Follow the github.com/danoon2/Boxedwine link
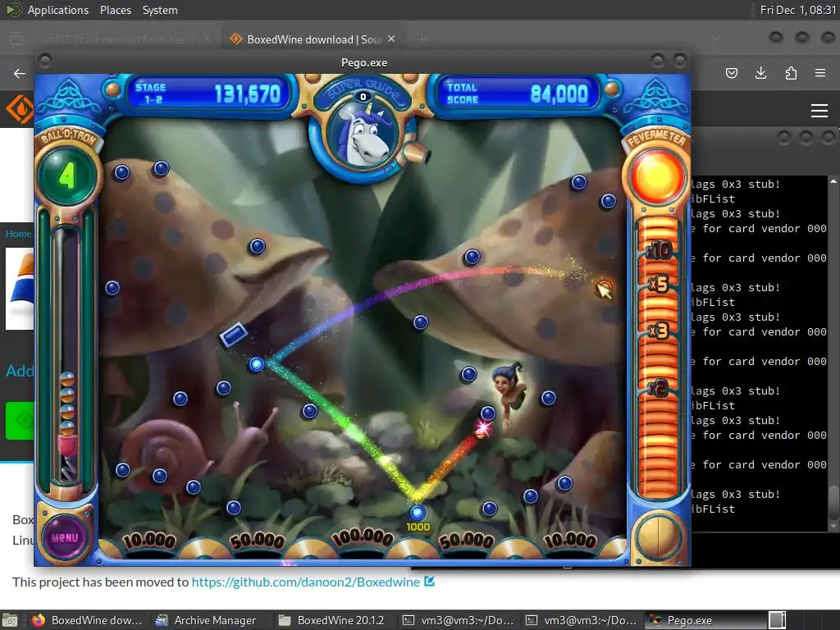Image resolution: width=840 pixels, height=630 pixels. [306, 582]
